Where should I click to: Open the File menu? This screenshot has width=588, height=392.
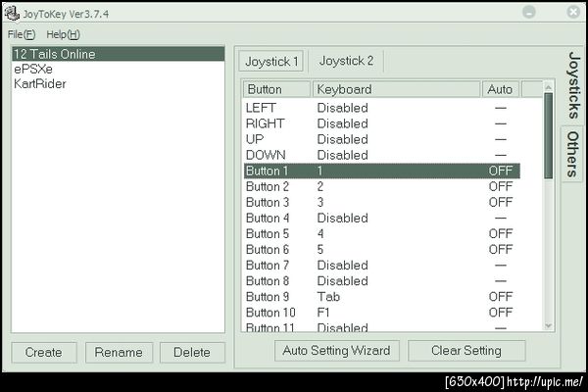(x=21, y=33)
